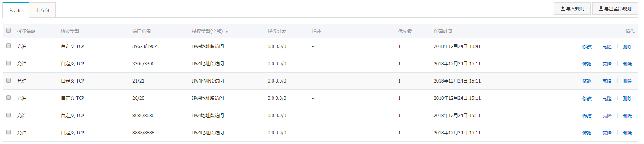644x144 pixels.
Task: Check the row for port 3306/3306
Action: pyautogui.click(x=8, y=63)
